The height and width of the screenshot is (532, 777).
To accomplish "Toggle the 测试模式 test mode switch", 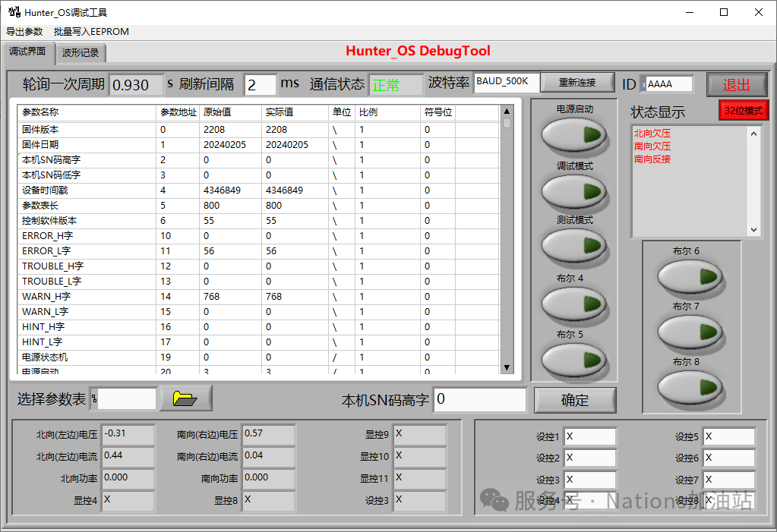I will click(574, 245).
